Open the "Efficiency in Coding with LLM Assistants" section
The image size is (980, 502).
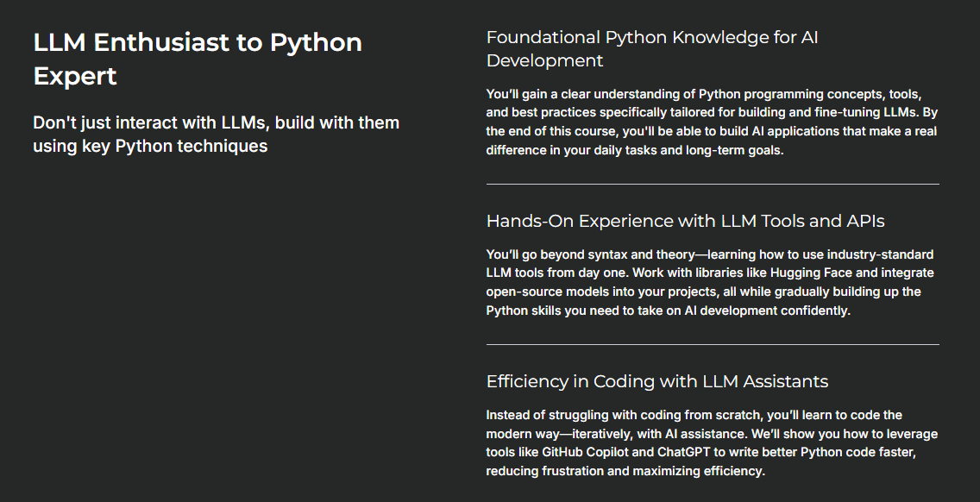click(x=656, y=381)
